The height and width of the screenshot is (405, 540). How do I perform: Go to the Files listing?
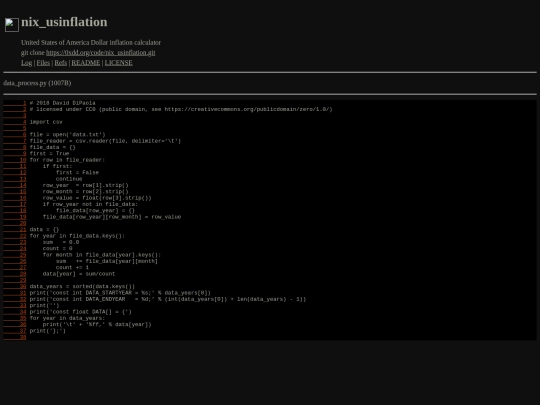point(43,63)
